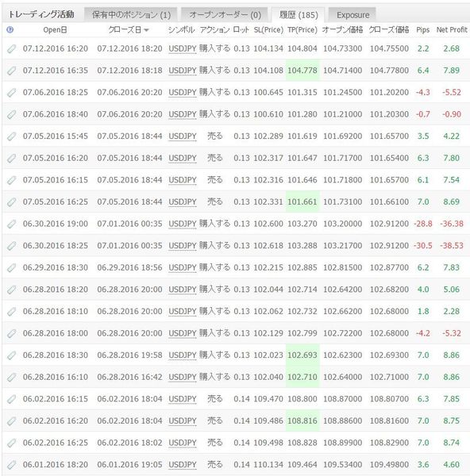This screenshot has width=470, height=476.
Task: Click Net Profit value 4.60
Action: (x=452, y=464)
